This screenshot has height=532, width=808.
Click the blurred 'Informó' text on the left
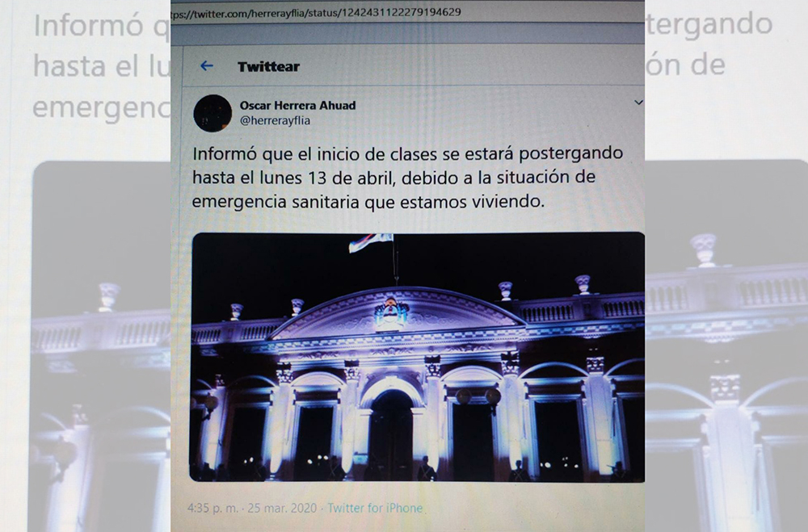pyautogui.click(x=88, y=26)
